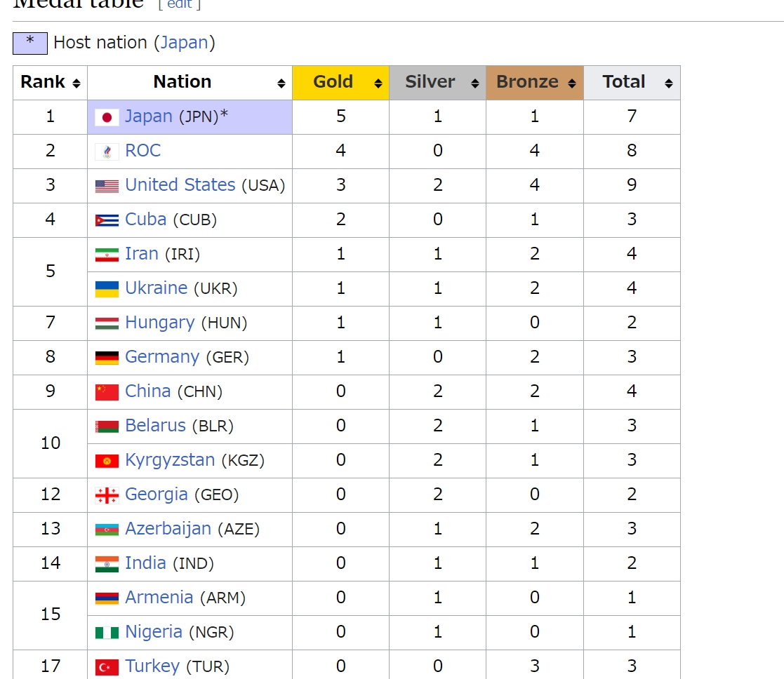Open the ROC link
The image size is (784, 679).
pos(143,150)
